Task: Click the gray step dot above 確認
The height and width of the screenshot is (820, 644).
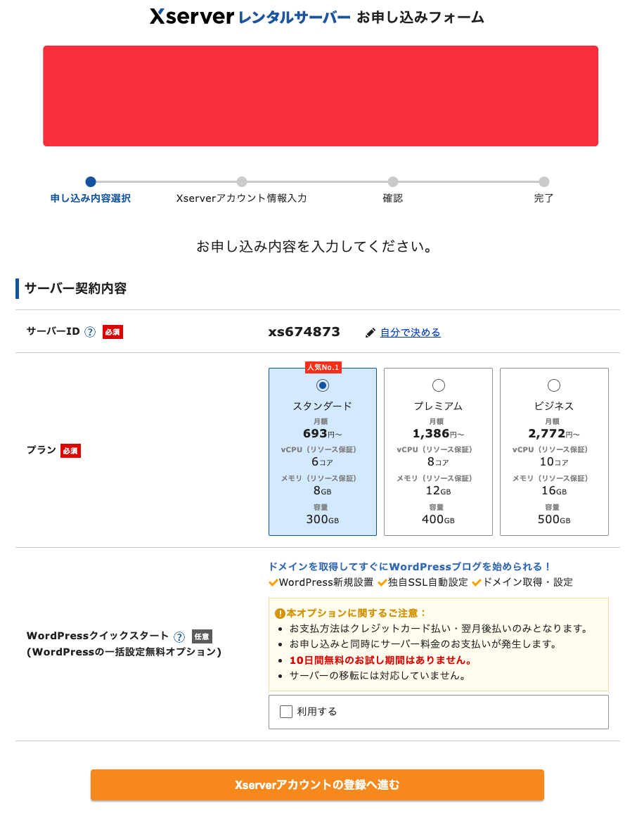Action: click(x=392, y=181)
